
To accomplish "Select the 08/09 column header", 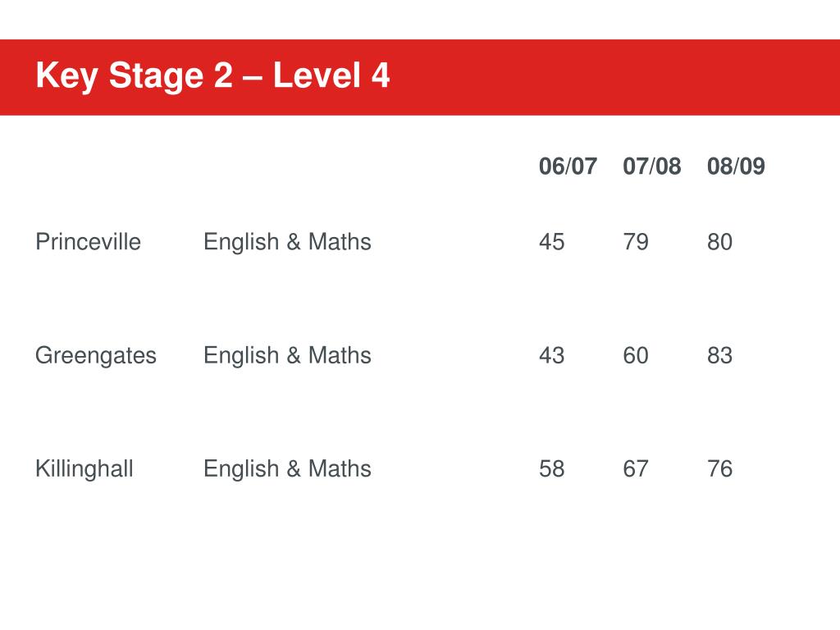I will click(736, 166).
